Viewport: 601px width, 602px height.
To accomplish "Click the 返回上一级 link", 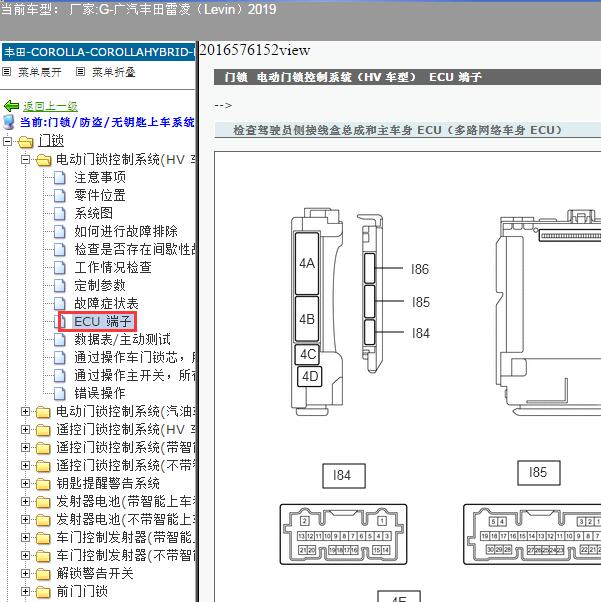I will [50, 106].
